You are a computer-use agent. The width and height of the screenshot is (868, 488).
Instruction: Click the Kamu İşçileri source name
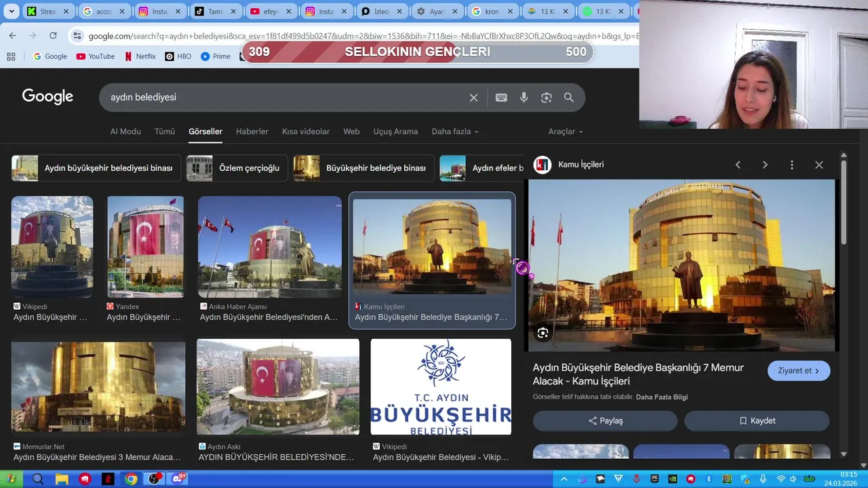pos(580,165)
